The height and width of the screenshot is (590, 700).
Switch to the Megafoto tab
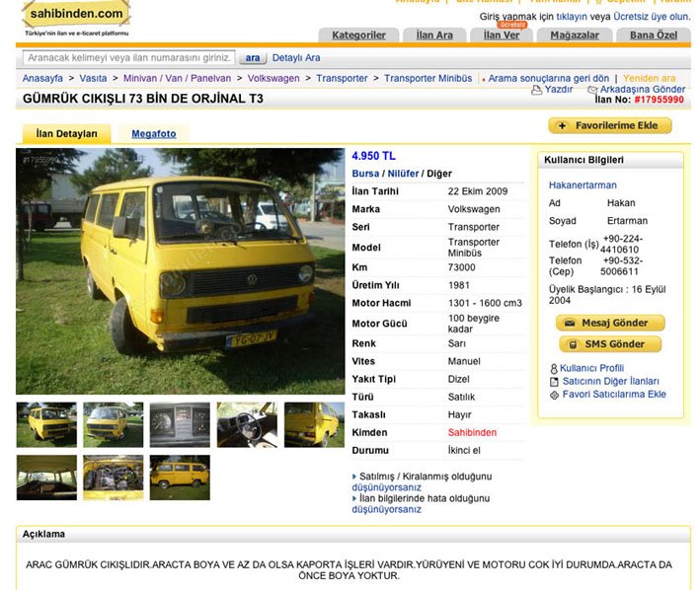tap(154, 134)
